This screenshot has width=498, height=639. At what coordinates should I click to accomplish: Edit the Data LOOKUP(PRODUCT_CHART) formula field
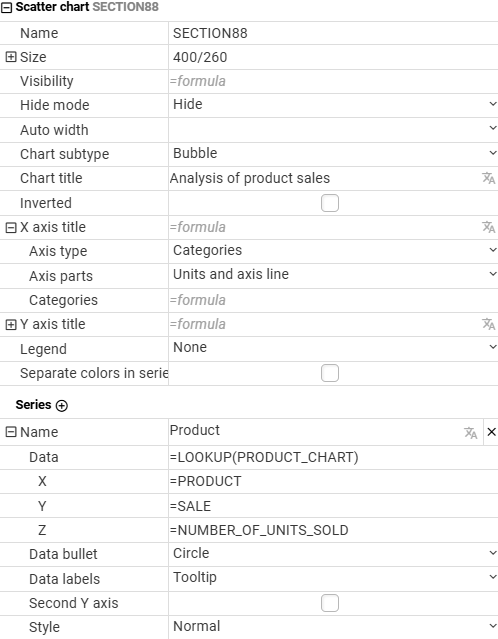click(333, 457)
